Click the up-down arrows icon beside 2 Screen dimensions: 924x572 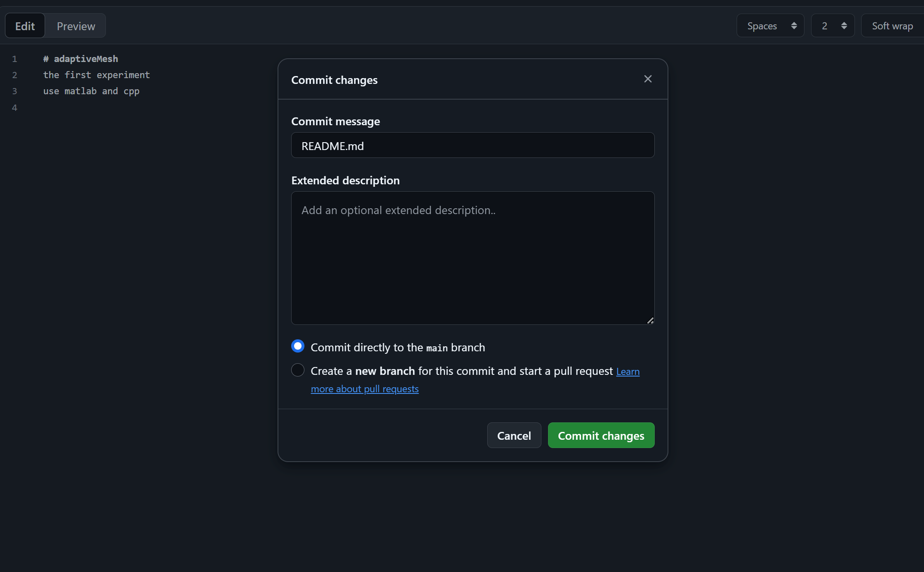pos(844,26)
